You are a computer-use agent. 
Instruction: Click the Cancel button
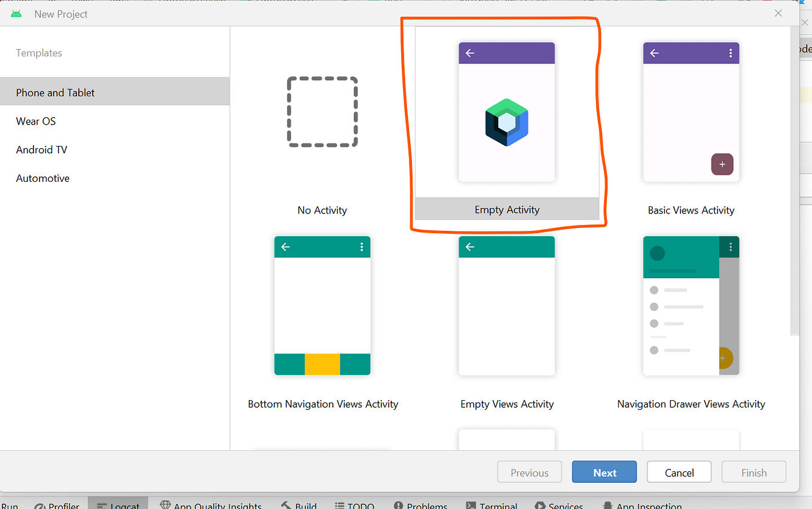click(x=679, y=472)
